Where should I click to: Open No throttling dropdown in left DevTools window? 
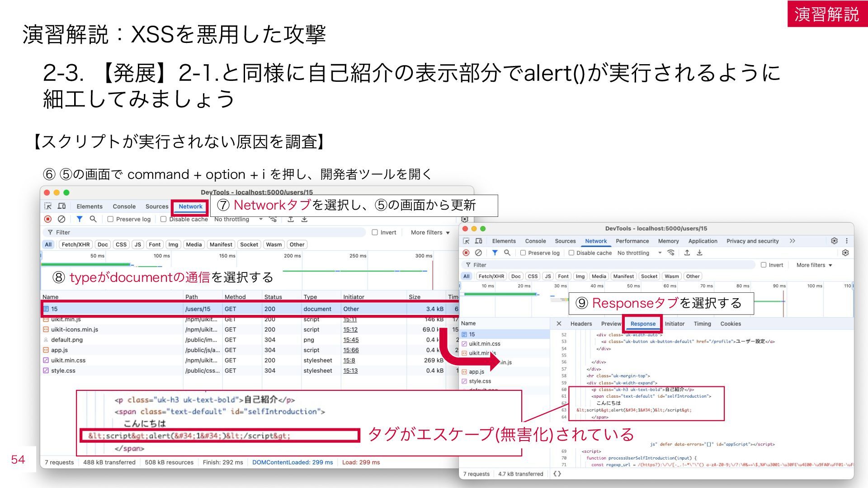click(238, 219)
